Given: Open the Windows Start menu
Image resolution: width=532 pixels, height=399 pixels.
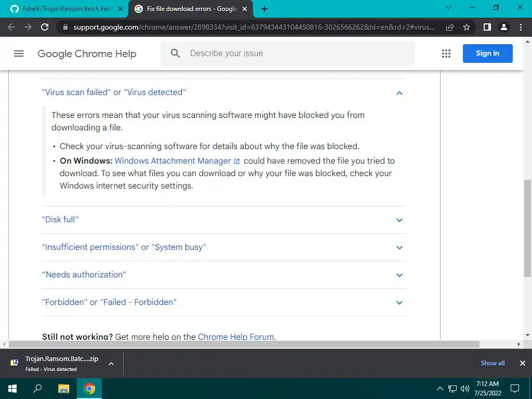Looking at the screenshot, I should (12, 389).
